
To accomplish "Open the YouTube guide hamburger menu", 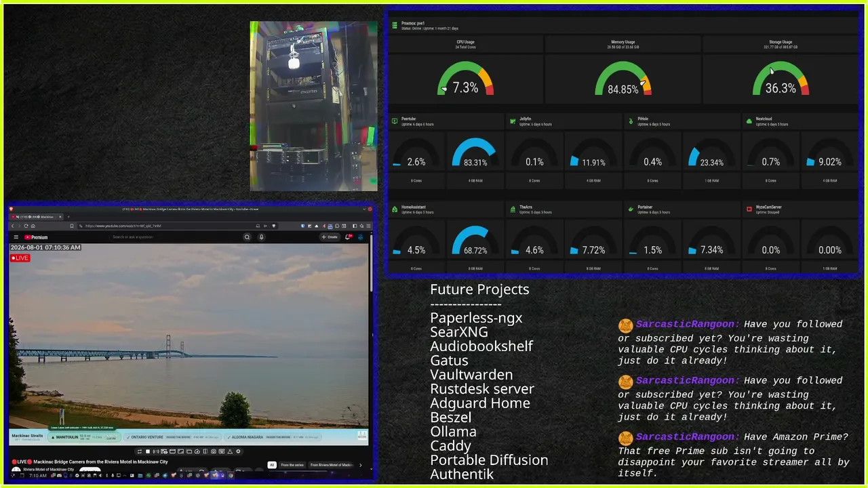I will pos(16,237).
